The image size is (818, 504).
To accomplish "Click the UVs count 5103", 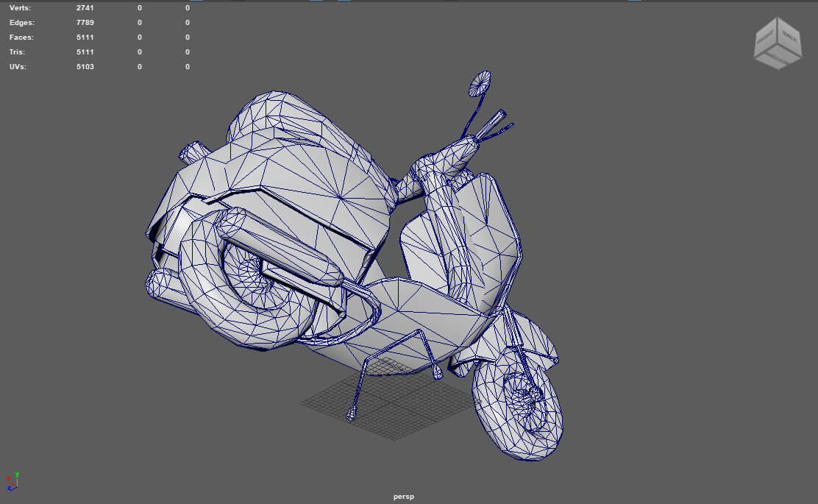I will point(85,66).
